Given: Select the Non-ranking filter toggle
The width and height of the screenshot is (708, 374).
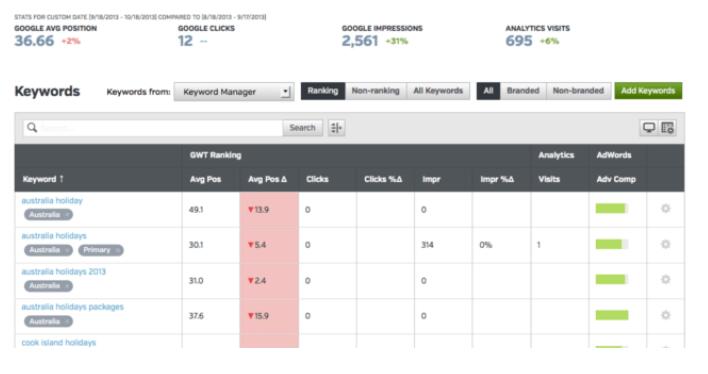Looking at the screenshot, I should [x=376, y=91].
